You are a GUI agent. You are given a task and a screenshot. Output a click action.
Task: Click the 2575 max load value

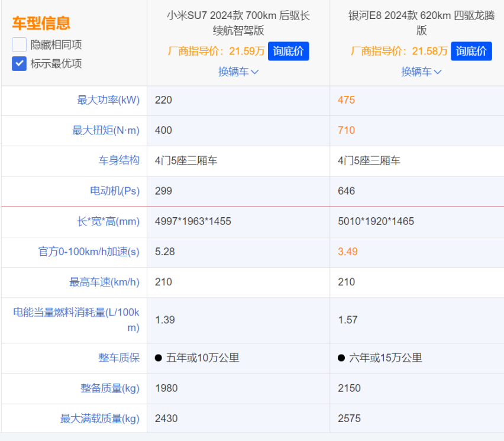pos(349,419)
